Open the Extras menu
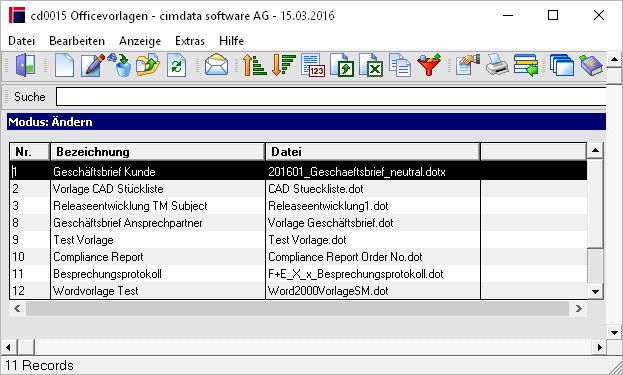This screenshot has width=623, height=375. [190, 41]
